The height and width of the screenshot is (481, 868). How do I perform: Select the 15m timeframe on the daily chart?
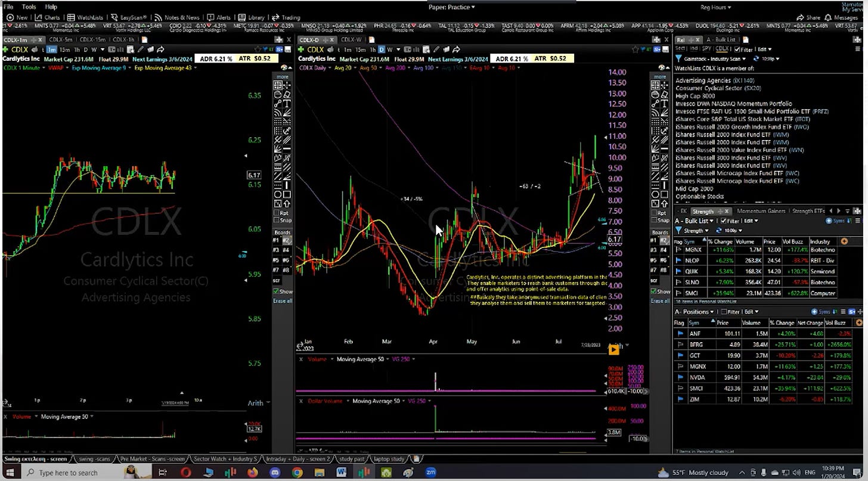coord(361,49)
